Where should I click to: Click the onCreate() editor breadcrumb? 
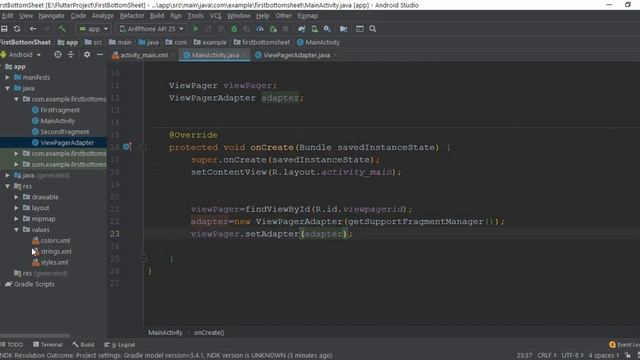pyautogui.click(x=209, y=333)
